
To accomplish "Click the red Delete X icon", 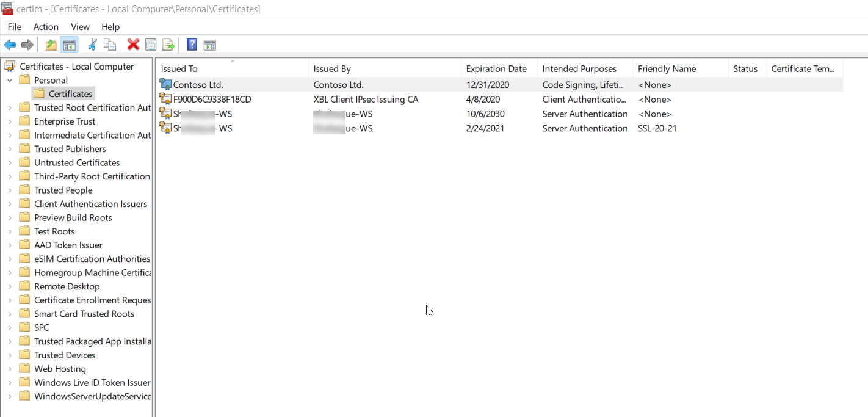I will click(133, 45).
